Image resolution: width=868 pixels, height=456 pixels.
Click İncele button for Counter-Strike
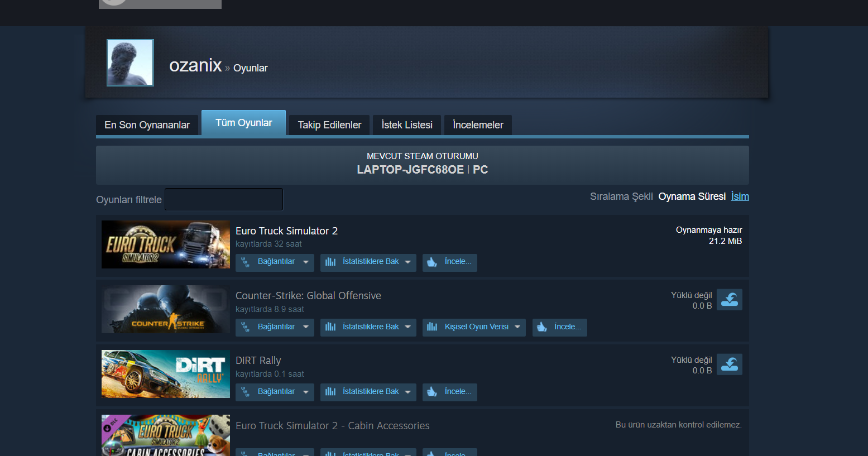click(x=560, y=327)
